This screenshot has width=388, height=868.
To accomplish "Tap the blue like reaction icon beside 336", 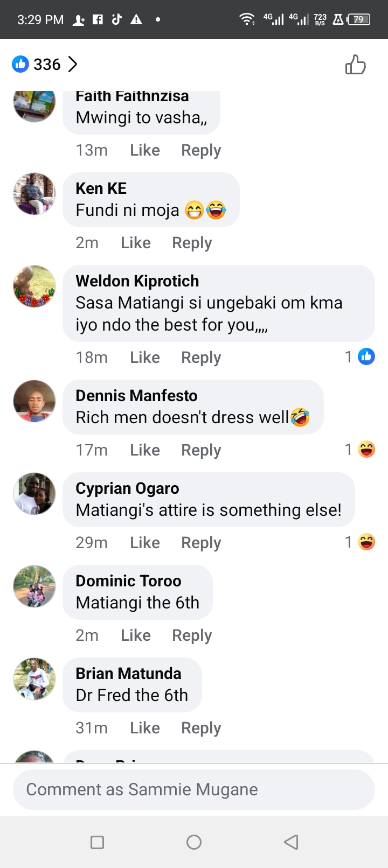I will [x=20, y=65].
